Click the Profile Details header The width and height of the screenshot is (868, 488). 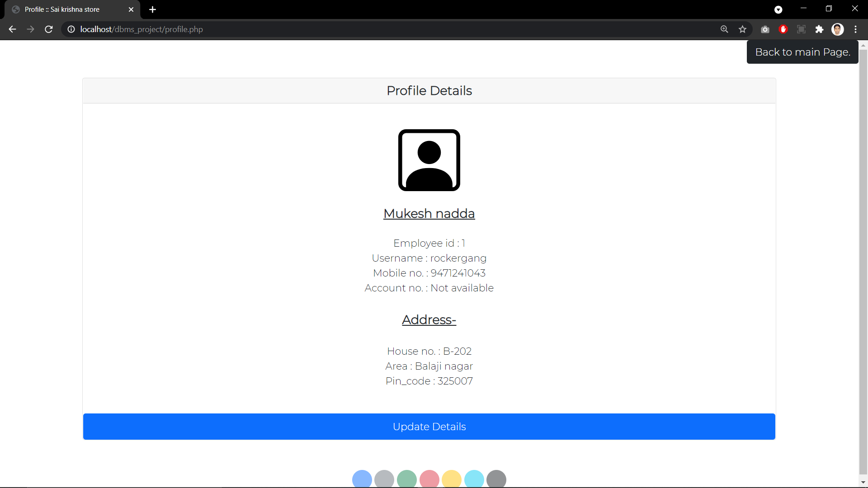[429, 91]
